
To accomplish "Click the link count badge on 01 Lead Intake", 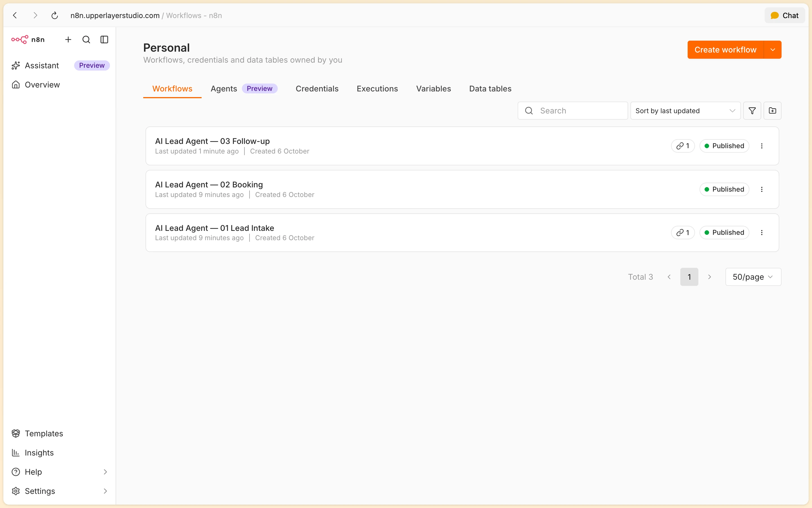I will coord(683,233).
